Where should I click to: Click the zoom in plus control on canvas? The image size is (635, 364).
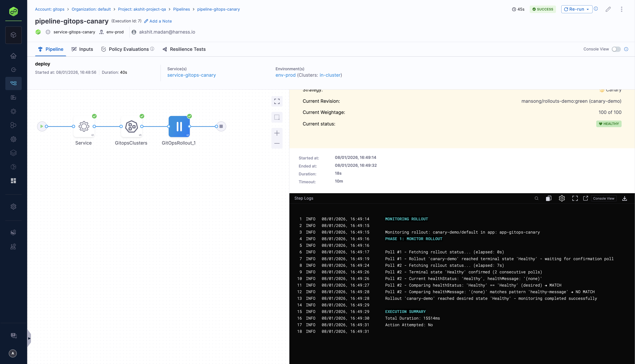[277, 133]
